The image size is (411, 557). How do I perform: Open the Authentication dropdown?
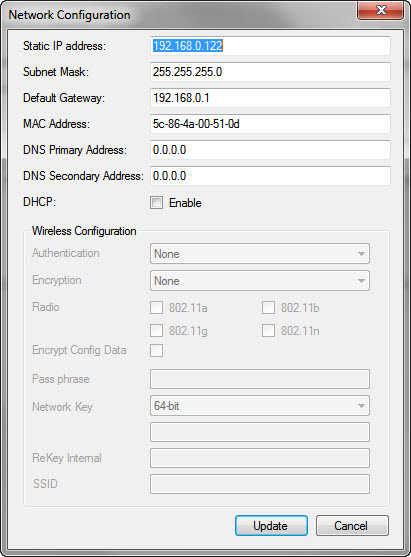260,254
